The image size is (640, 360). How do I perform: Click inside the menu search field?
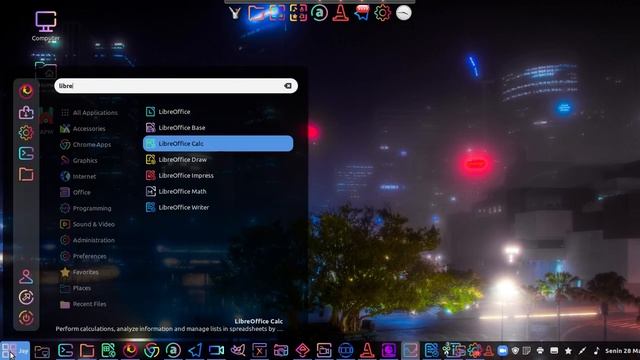click(x=176, y=86)
